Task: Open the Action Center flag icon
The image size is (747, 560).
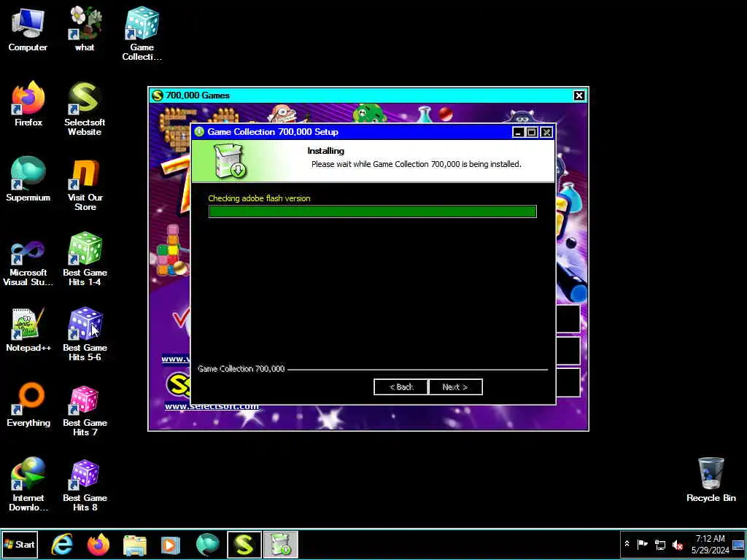Action: click(x=643, y=544)
